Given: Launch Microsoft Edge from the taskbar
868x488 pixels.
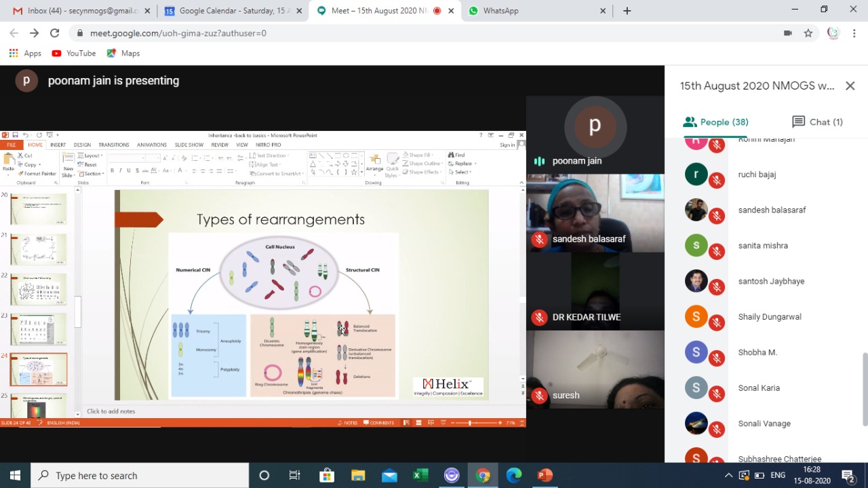Looking at the screenshot, I should point(514,475).
